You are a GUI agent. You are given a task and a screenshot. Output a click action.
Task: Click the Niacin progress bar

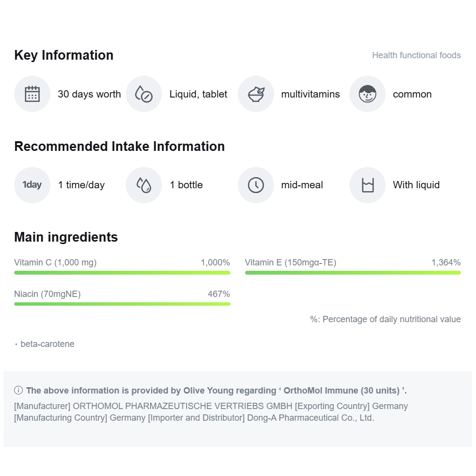coord(122,304)
